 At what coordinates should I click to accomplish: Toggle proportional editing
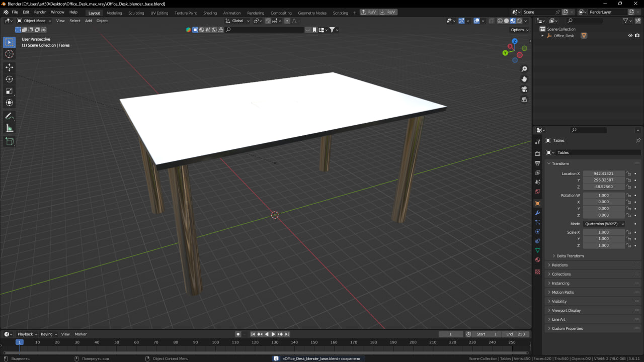coord(287,21)
